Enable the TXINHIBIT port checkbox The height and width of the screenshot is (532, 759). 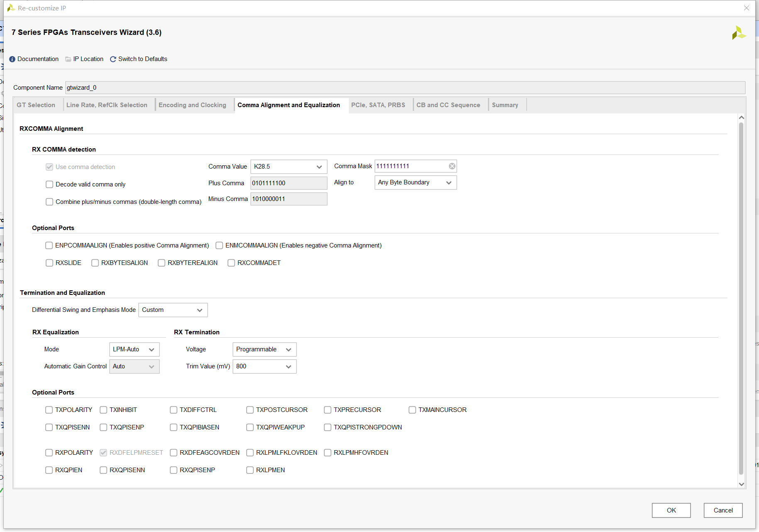tap(103, 410)
